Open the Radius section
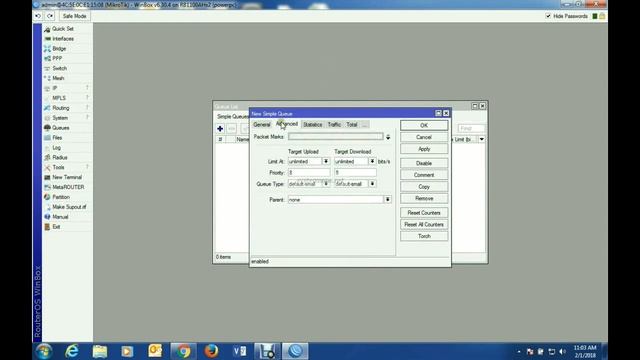Viewport: 640px width, 360px height. tap(60, 157)
